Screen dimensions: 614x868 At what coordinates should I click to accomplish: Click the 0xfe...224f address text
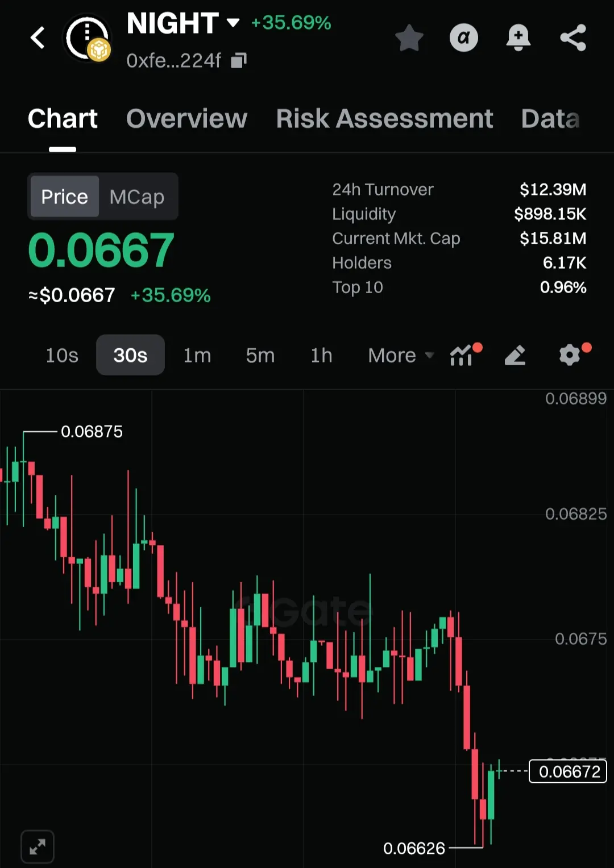[173, 60]
